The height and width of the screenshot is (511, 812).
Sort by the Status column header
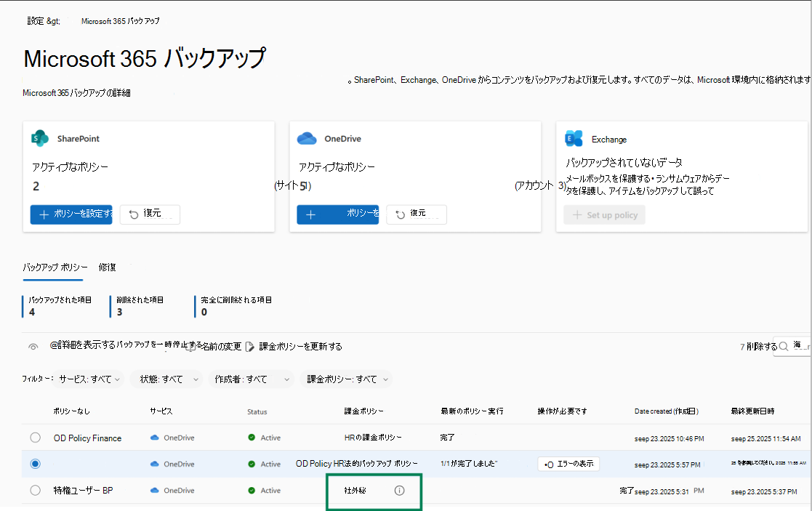click(x=257, y=411)
